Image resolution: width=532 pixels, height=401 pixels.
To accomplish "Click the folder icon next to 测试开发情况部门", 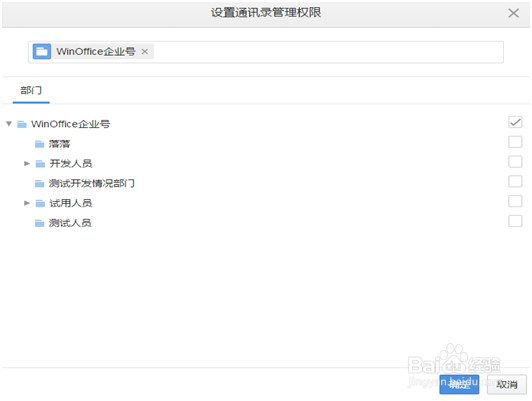I will tap(40, 184).
